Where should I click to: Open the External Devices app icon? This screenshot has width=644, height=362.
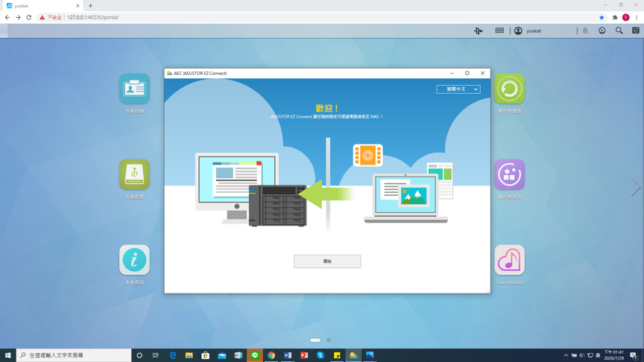pos(134,174)
